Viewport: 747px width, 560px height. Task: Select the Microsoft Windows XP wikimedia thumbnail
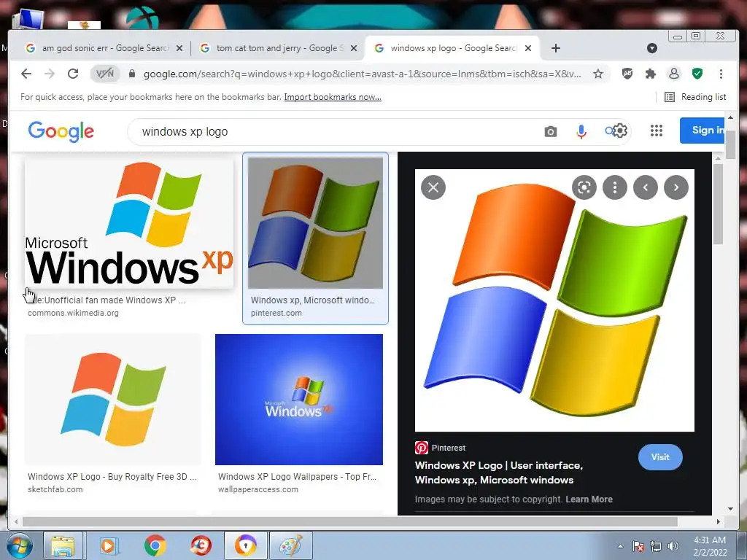(x=129, y=223)
